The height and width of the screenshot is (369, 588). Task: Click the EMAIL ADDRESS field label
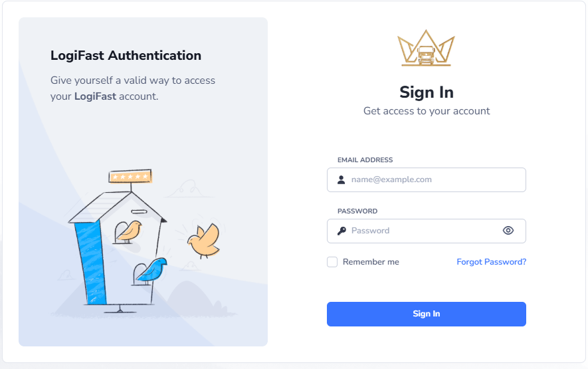(365, 160)
